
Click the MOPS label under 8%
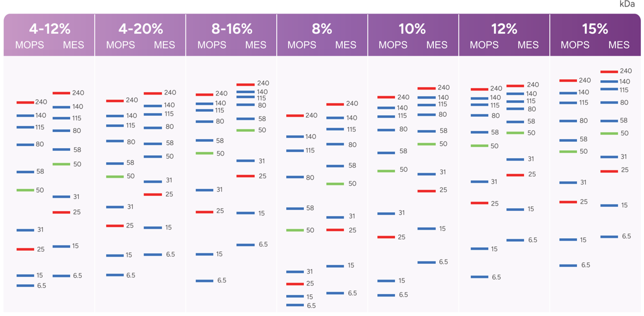[302, 45]
